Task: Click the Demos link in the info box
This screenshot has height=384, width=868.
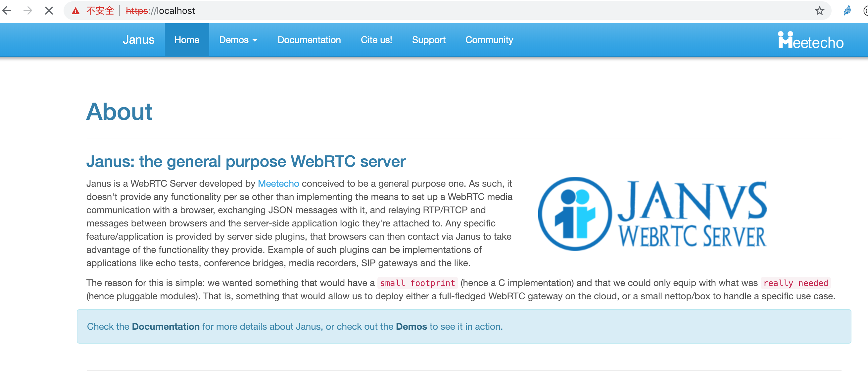Action: (411, 326)
